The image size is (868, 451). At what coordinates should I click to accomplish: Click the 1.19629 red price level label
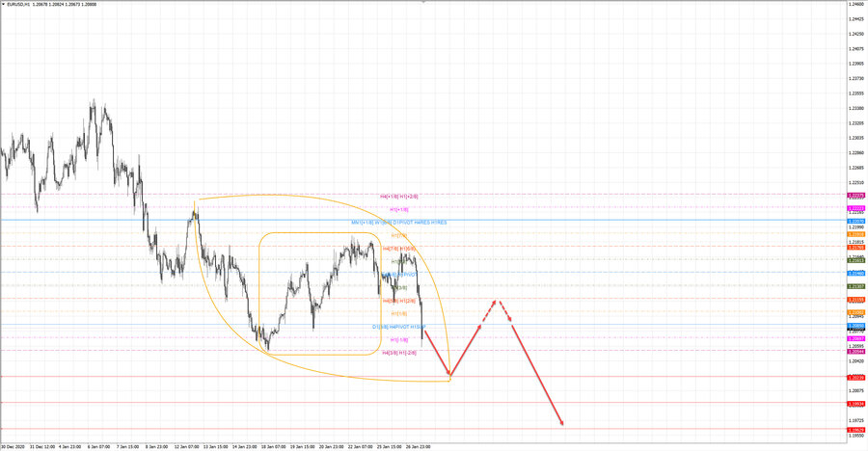point(856,430)
